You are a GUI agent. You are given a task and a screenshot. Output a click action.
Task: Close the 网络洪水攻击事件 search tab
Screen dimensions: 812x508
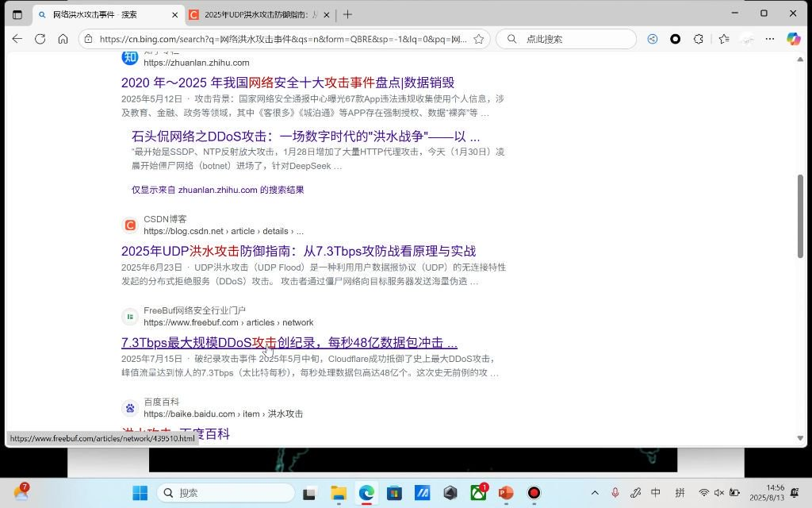click(x=175, y=15)
